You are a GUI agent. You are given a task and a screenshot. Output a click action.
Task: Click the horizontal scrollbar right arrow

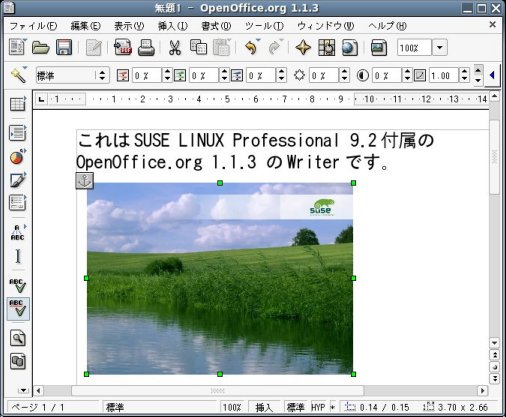(482, 390)
